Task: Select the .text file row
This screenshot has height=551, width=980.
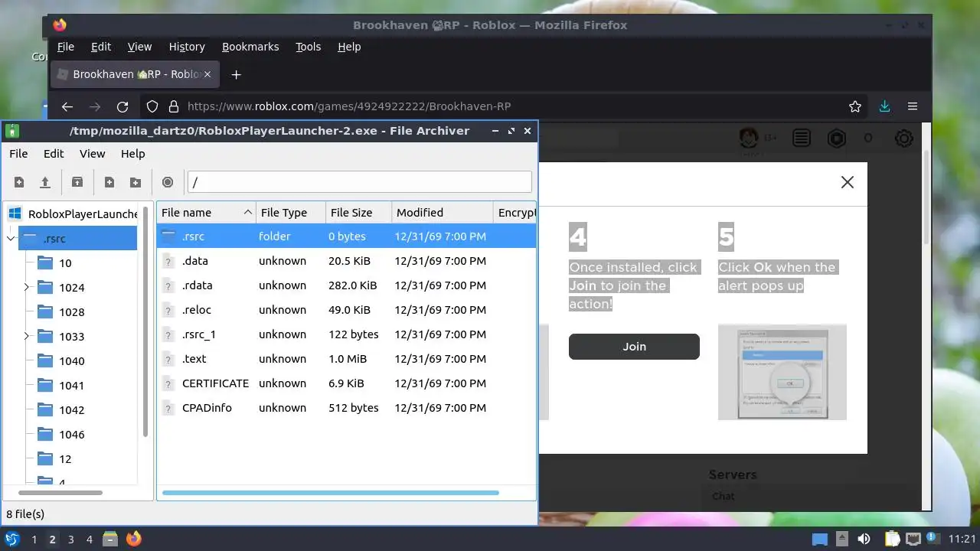Action: pyautogui.click(x=346, y=359)
